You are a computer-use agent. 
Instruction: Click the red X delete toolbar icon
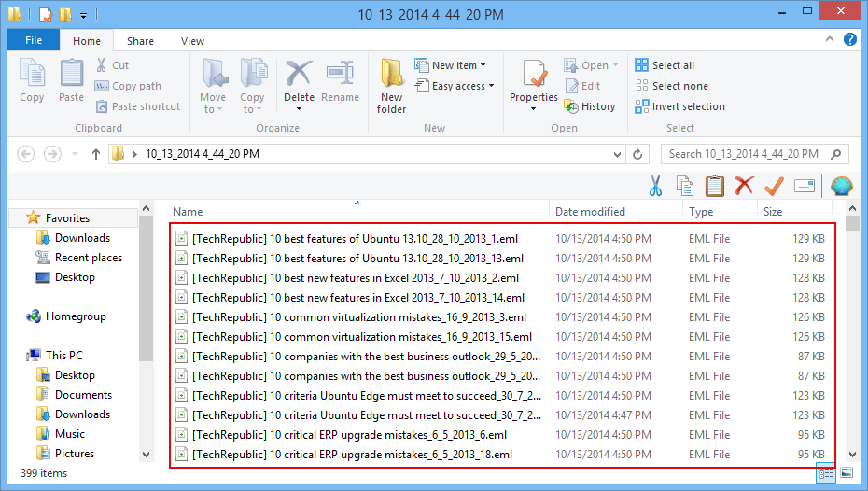click(x=745, y=186)
